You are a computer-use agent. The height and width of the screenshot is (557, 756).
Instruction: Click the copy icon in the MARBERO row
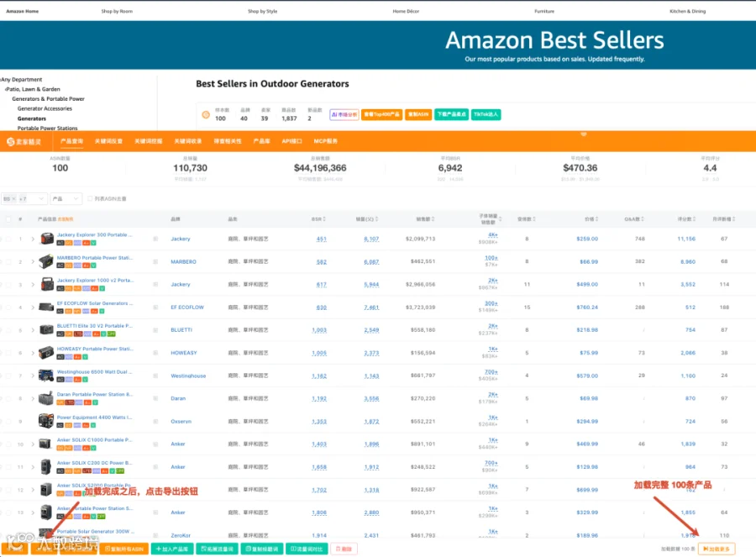[155, 261]
